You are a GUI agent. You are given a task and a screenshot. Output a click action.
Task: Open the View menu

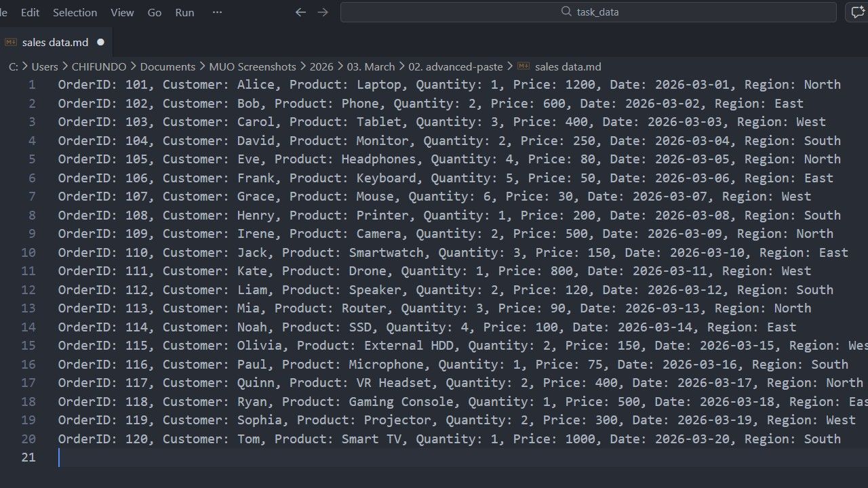pyautogui.click(x=122, y=12)
